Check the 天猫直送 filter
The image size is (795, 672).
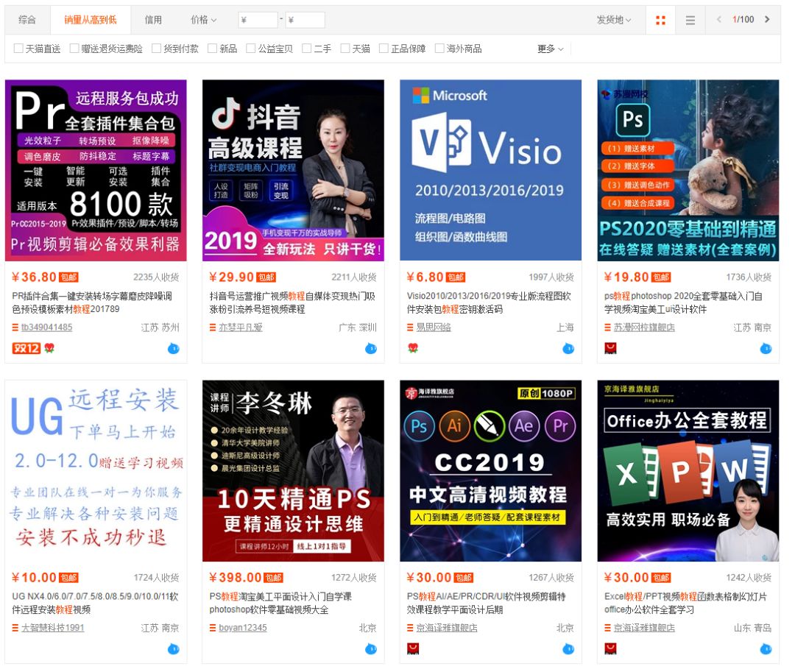point(18,48)
